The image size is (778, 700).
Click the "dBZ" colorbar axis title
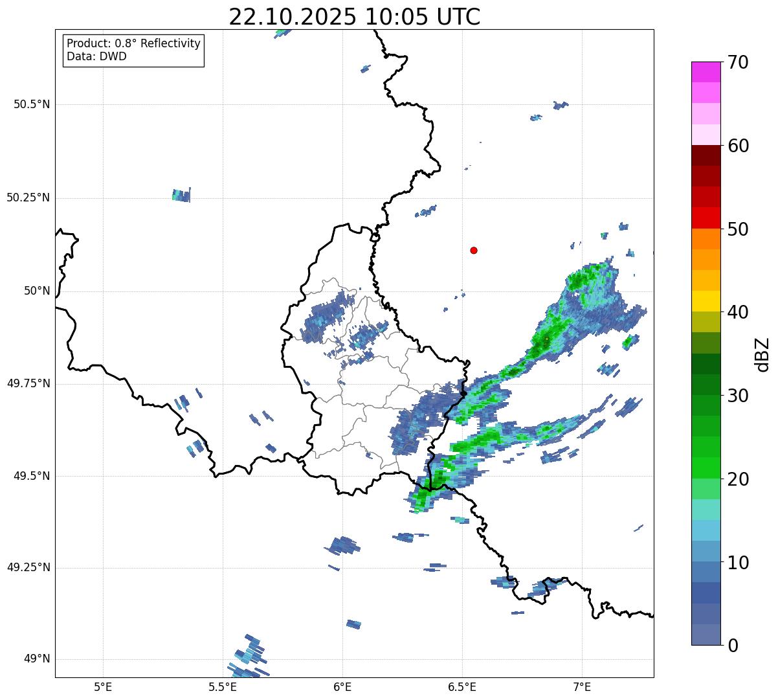pyautogui.click(x=762, y=354)
